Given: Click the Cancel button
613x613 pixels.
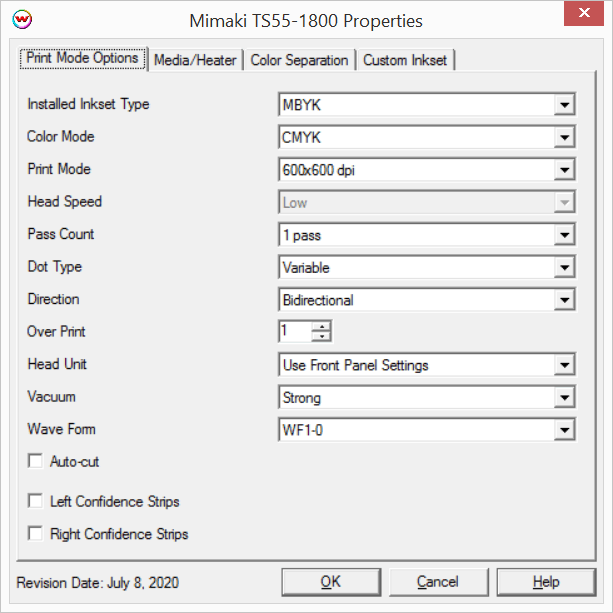Looking at the screenshot, I should click(437, 581).
